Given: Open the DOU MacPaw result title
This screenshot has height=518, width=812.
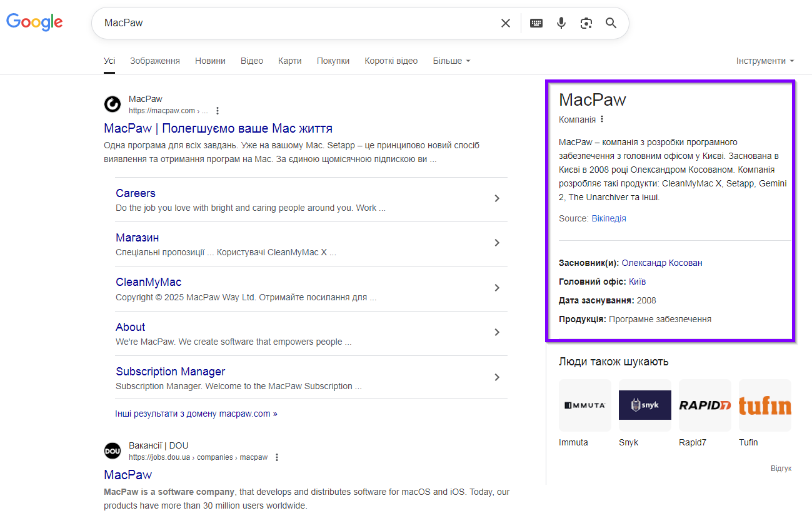Looking at the screenshot, I should [x=128, y=474].
